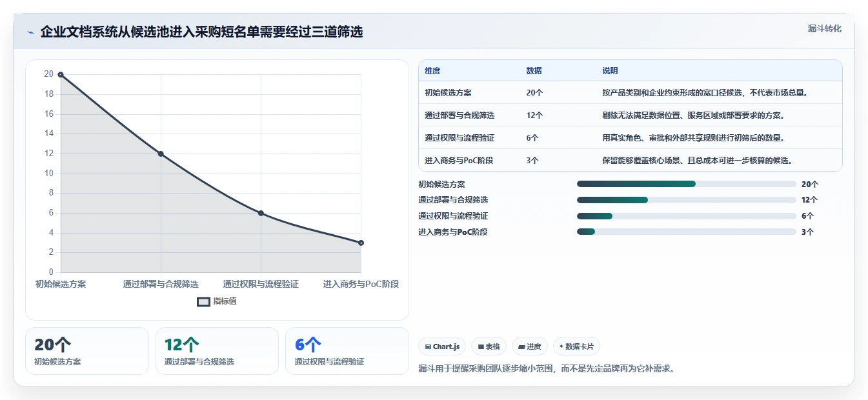Click x-axis label 初始候选方案 under the chart
Screen dimensions: 868x400
click(x=61, y=284)
